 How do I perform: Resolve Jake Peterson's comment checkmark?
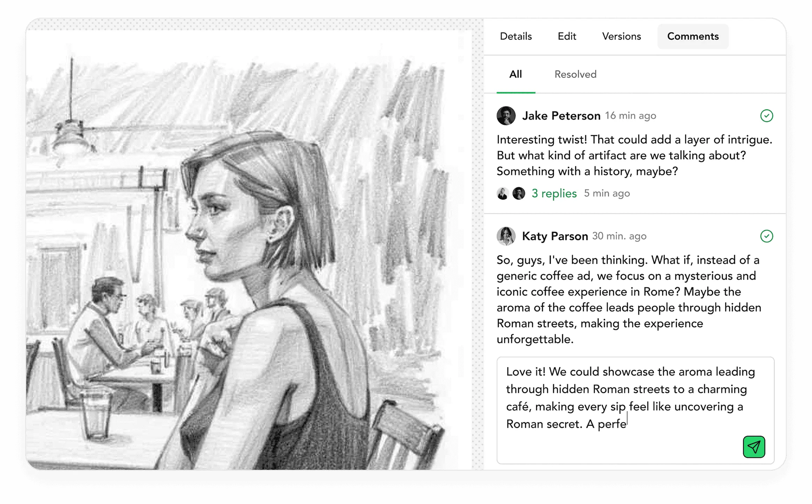(766, 116)
